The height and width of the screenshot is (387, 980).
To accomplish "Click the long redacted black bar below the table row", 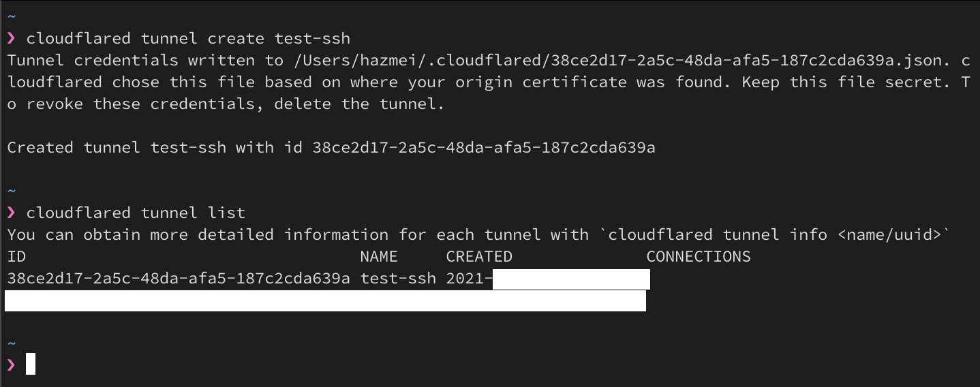I will (325, 300).
